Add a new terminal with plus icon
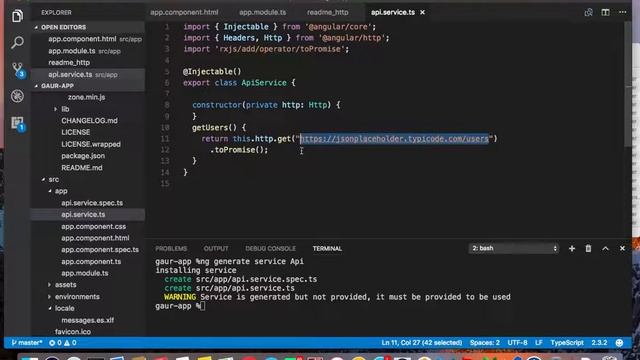 pos(572,248)
